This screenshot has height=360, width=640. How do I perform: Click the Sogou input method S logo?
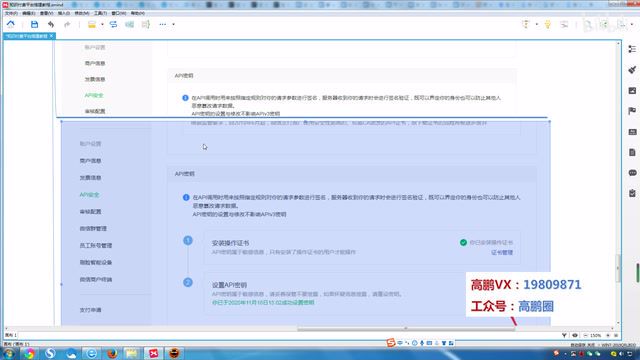pyautogui.click(x=391, y=342)
